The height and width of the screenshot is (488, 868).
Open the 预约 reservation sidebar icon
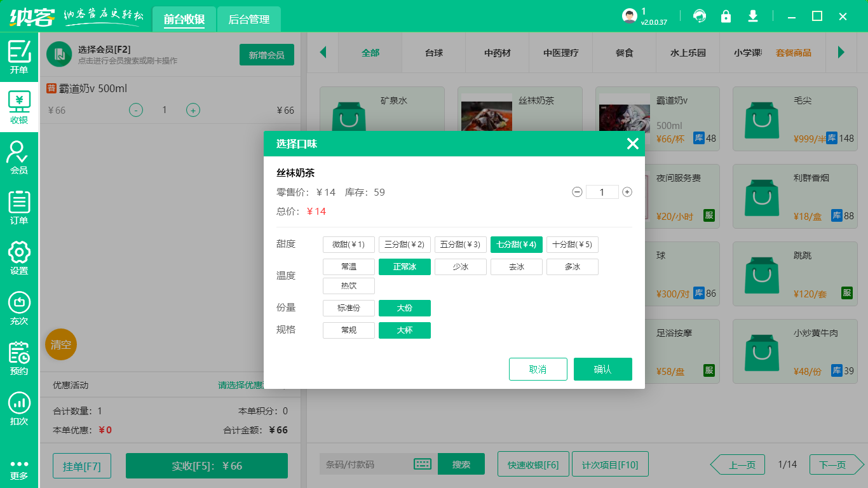19,358
